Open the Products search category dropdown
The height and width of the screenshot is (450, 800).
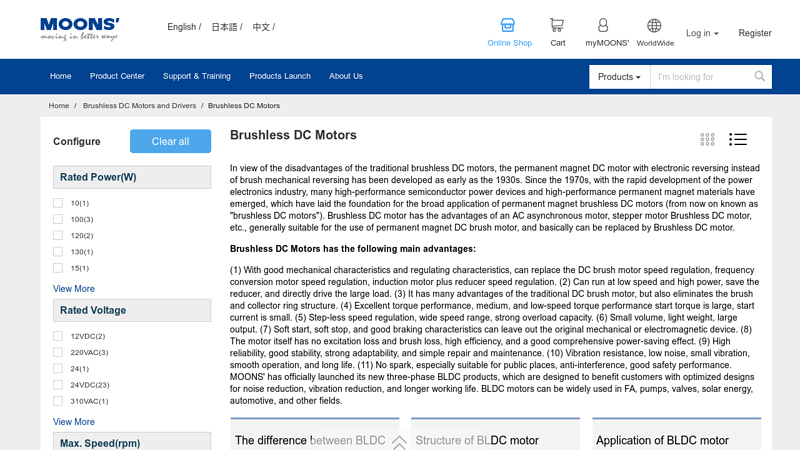click(x=619, y=77)
